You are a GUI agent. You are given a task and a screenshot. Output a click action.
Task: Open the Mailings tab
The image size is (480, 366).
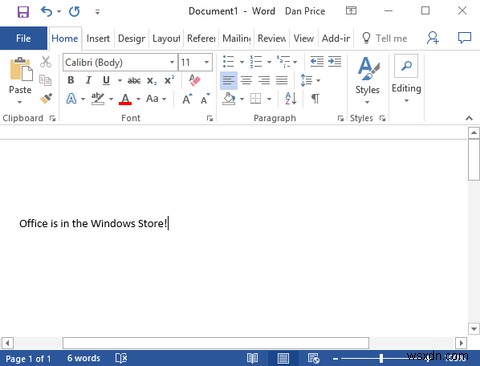(x=237, y=38)
